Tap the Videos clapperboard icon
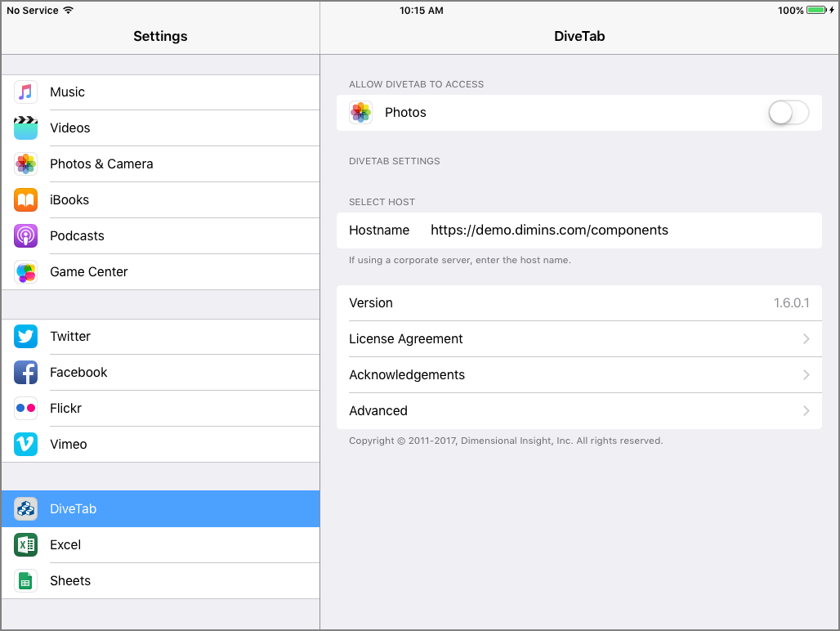840x631 pixels. pyautogui.click(x=25, y=128)
